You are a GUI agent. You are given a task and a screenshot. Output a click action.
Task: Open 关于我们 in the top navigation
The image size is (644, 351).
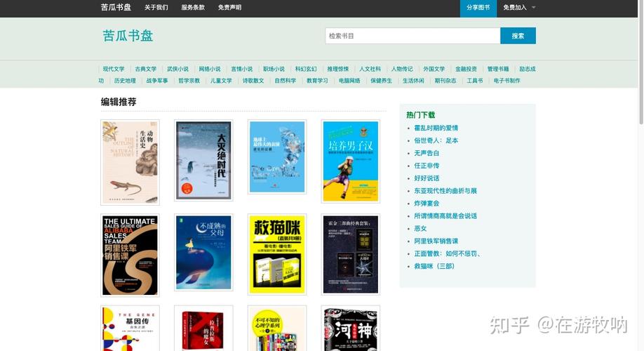pyautogui.click(x=156, y=8)
